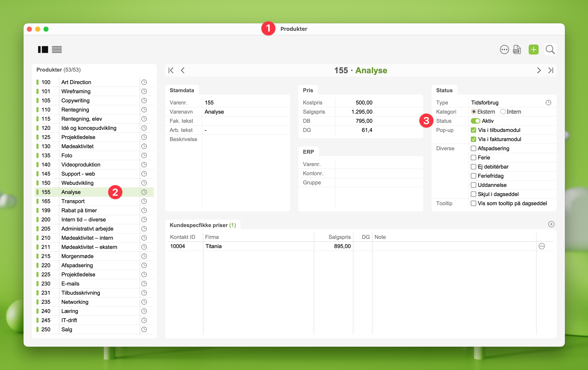588x370 pixels.
Task: Add a customer-specific price with plus icon
Action: 551,224
